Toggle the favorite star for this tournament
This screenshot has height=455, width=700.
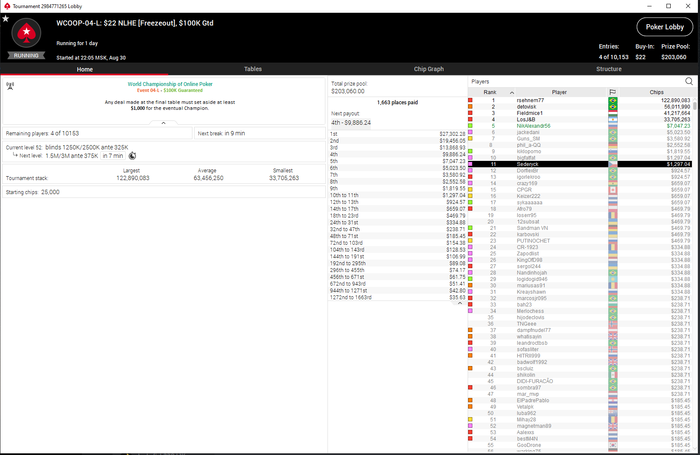(5, 19)
